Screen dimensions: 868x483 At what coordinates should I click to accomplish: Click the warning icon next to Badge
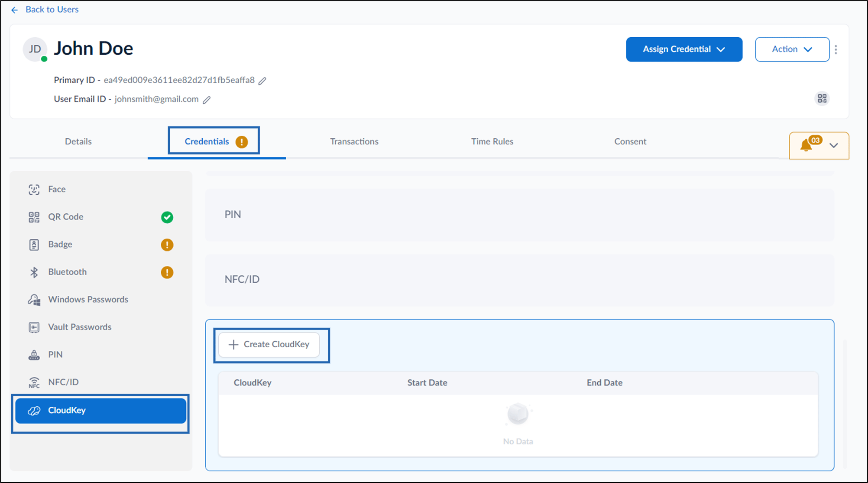(167, 245)
